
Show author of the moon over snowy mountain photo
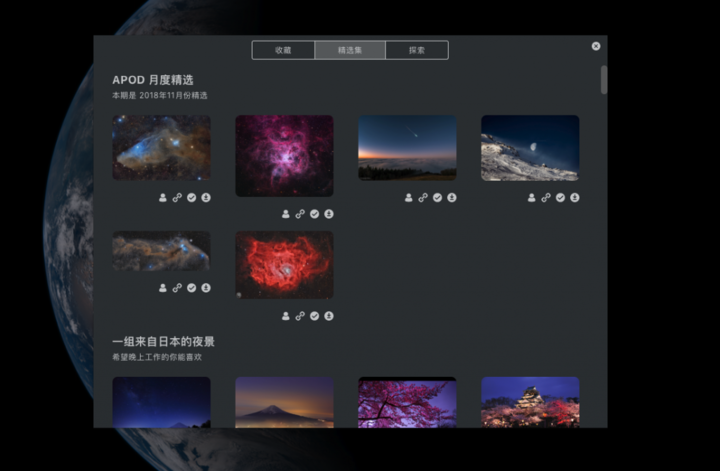pos(531,197)
